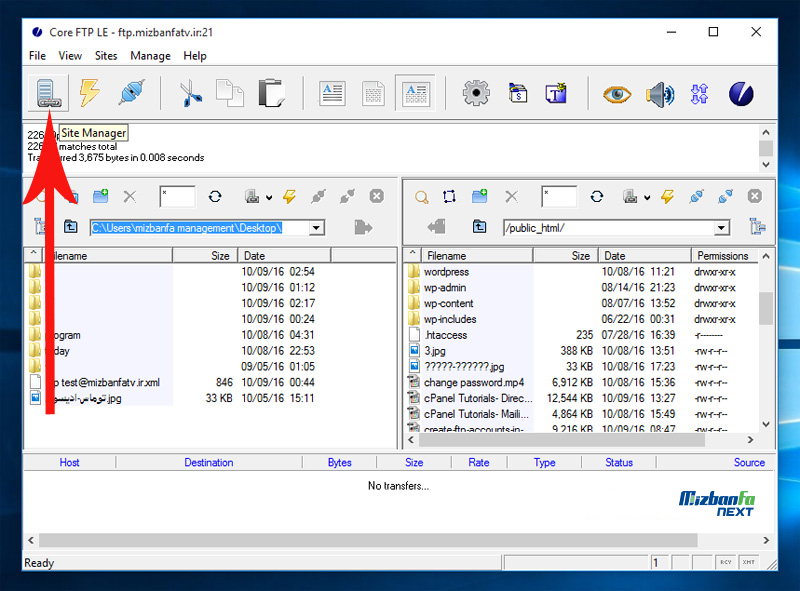This screenshot has height=591, width=800.
Task: Click the lightning icon in remote pane toolbar
Action: tap(667, 196)
